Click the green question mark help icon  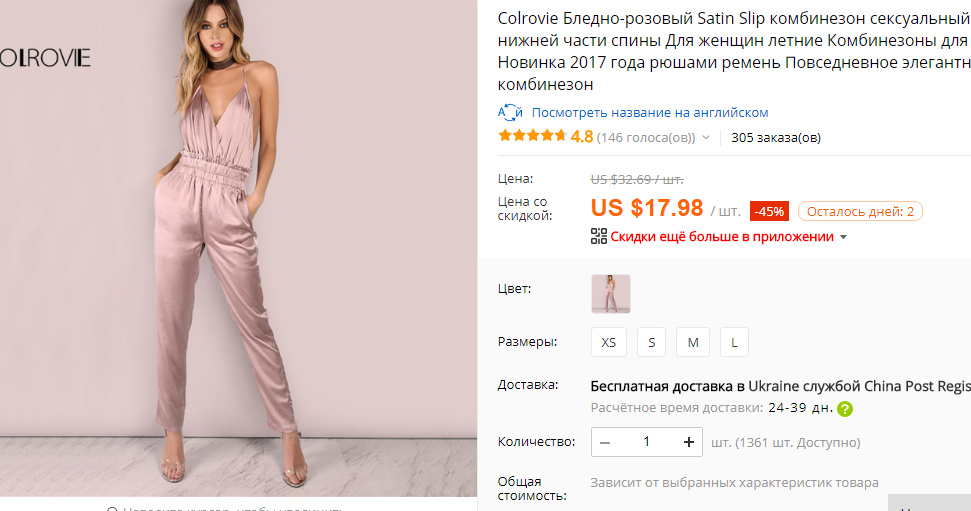coord(845,409)
